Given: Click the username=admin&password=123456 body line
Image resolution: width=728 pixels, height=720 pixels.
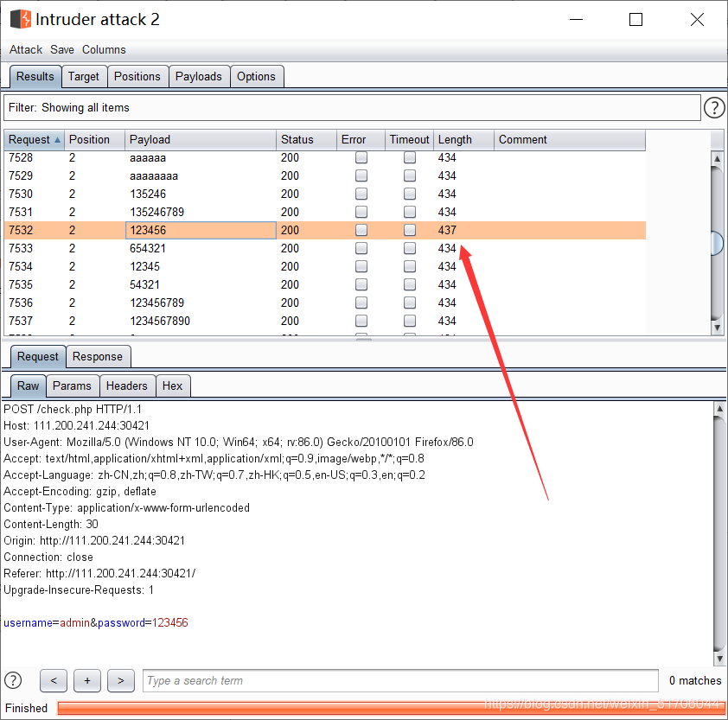Looking at the screenshot, I should point(96,622).
